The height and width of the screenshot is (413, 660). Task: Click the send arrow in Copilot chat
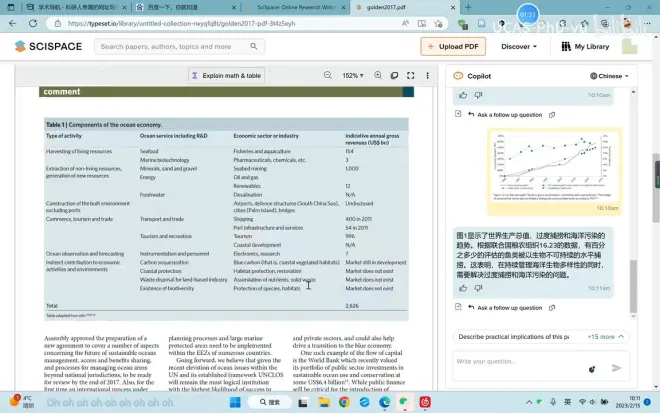click(x=616, y=367)
